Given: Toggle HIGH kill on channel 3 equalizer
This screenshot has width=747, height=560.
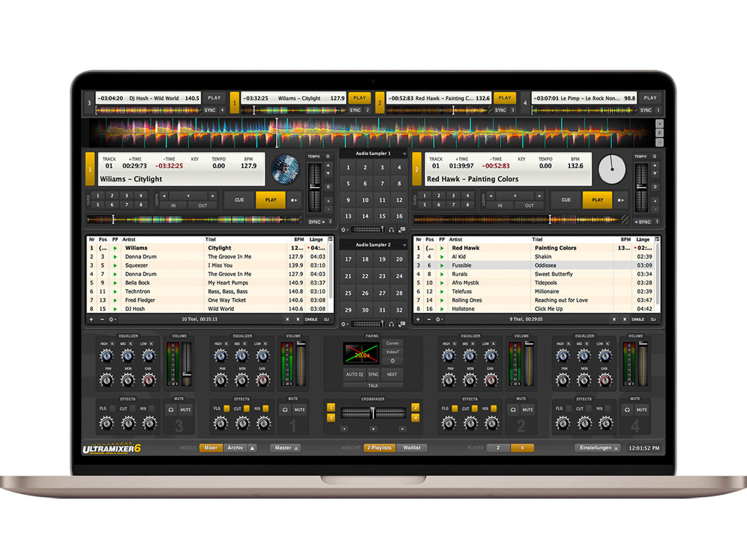Looking at the screenshot, I should click(x=113, y=344).
